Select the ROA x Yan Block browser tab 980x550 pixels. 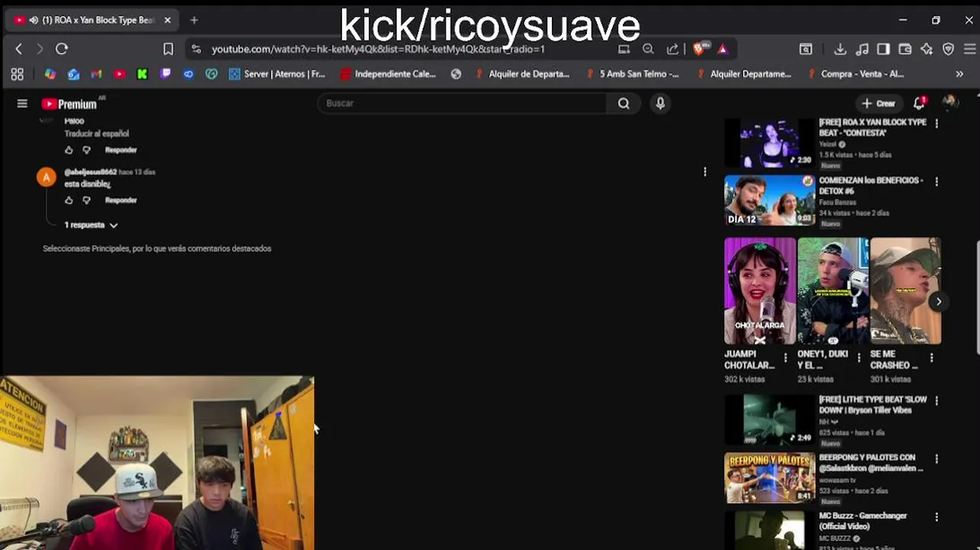click(92, 20)
